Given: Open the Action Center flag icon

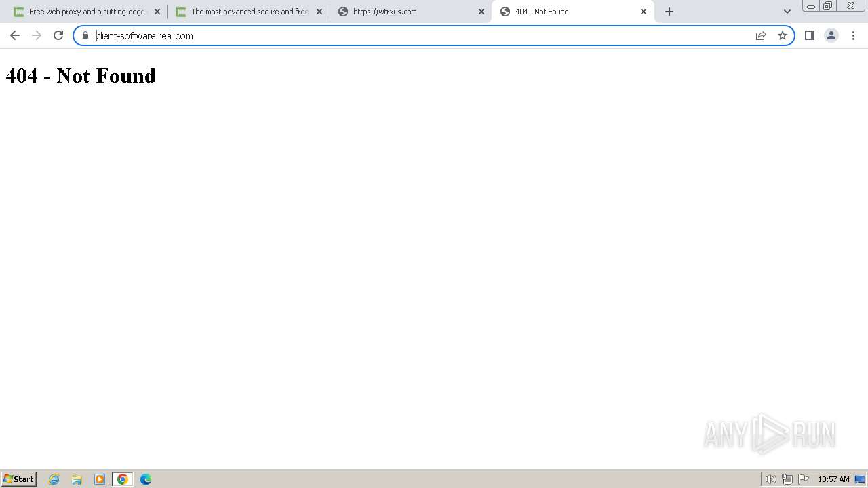Looking at the screenshot, I should coord(804,479).
